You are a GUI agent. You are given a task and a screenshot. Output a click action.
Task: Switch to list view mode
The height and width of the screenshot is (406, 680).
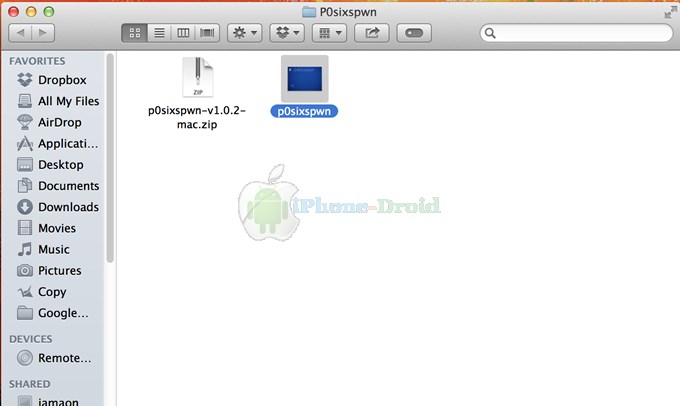pos(158,33)
